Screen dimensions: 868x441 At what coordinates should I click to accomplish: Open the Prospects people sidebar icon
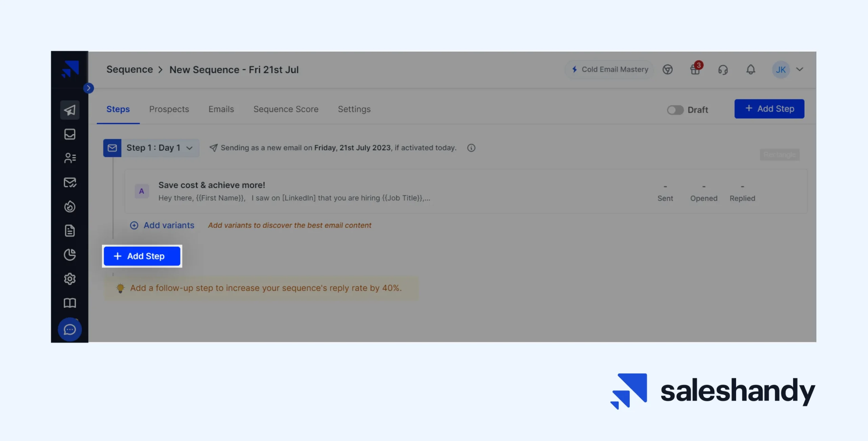pyautogui.click(x=70, y=158)
